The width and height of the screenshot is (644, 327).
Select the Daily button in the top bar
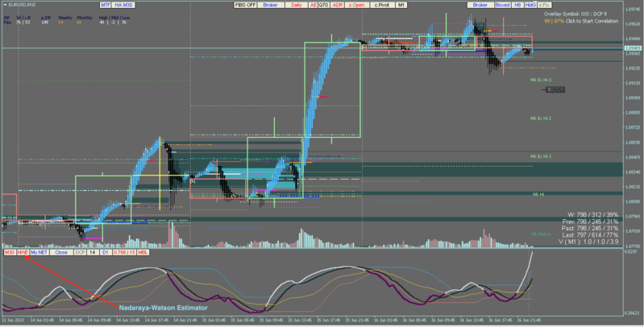(297, 5)
